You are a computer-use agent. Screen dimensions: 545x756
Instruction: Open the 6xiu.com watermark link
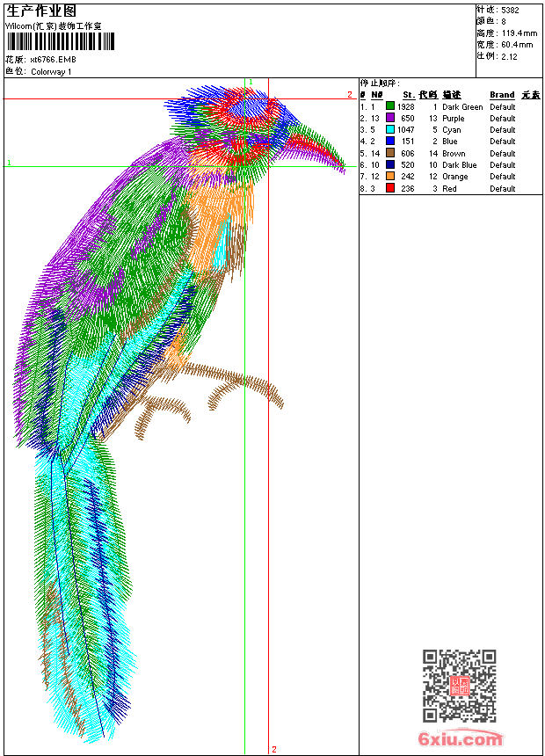[461, 738]
